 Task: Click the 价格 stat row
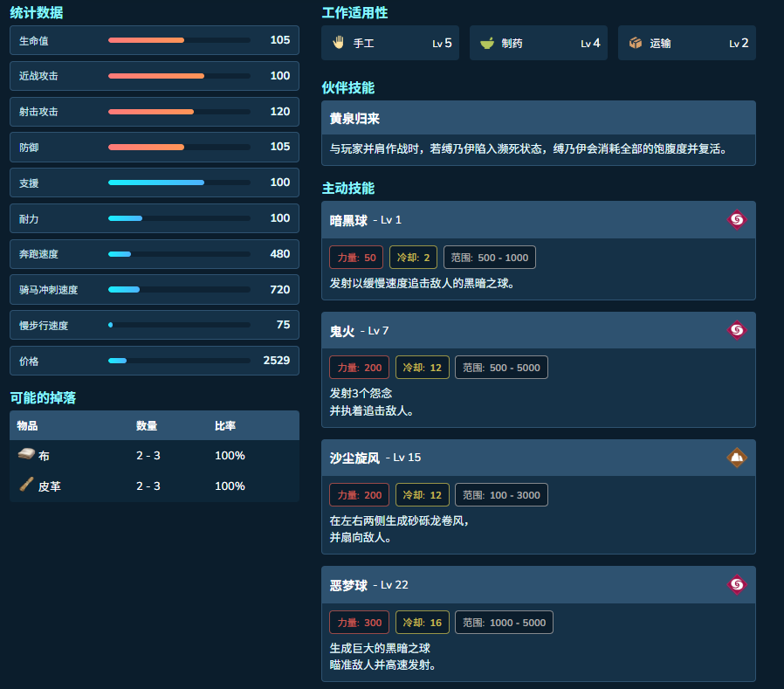pyautogui.click(x=155, y=361)
